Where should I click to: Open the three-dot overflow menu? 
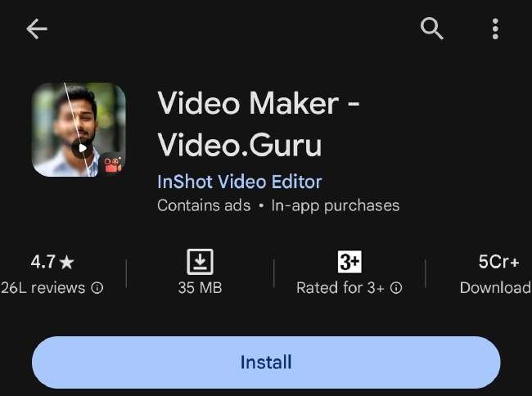click(495, 29)
